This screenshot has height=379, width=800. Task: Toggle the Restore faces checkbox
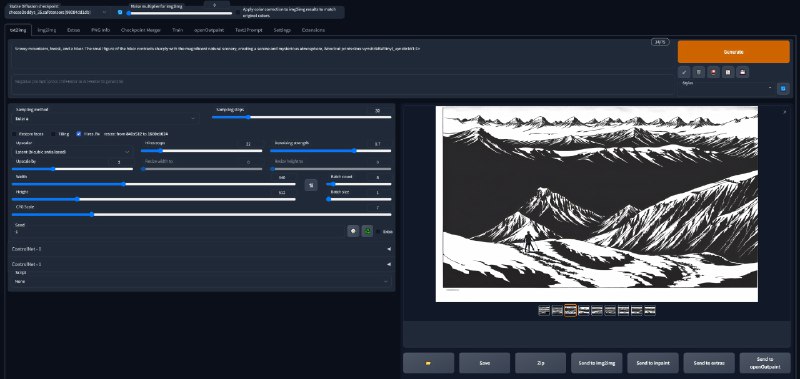[x=14, y=134]
